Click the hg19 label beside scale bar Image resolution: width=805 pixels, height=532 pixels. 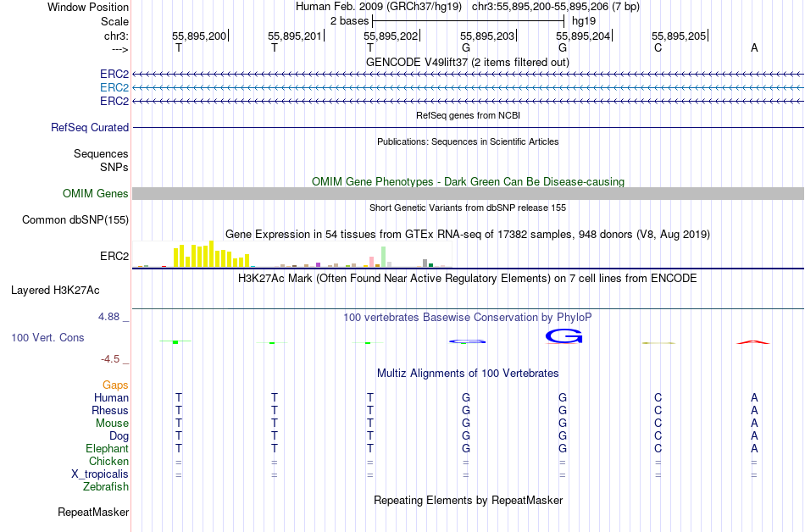tap(584, 21)
